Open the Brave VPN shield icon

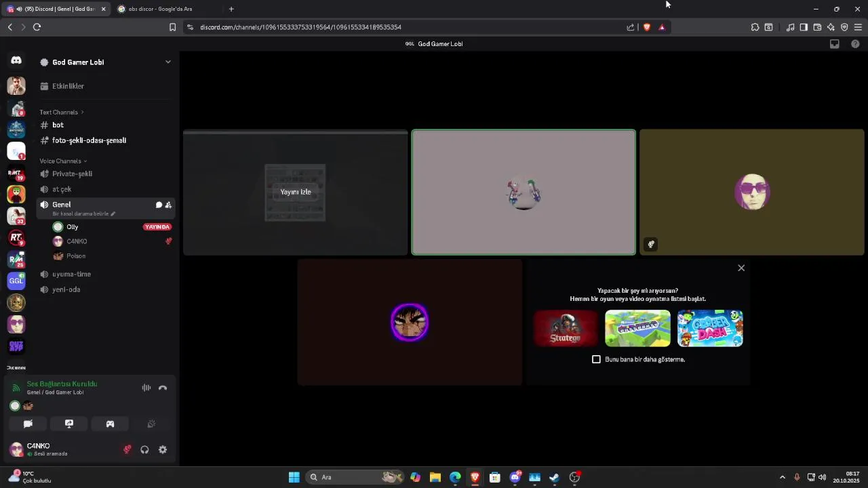pyautogui.click(x=844, y=27)
